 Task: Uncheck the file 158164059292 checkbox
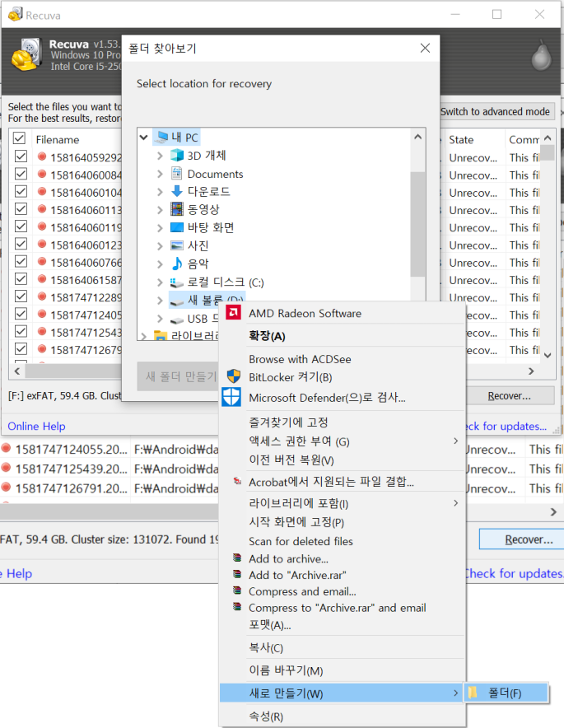pyautogui.click(x=21, y=156)
